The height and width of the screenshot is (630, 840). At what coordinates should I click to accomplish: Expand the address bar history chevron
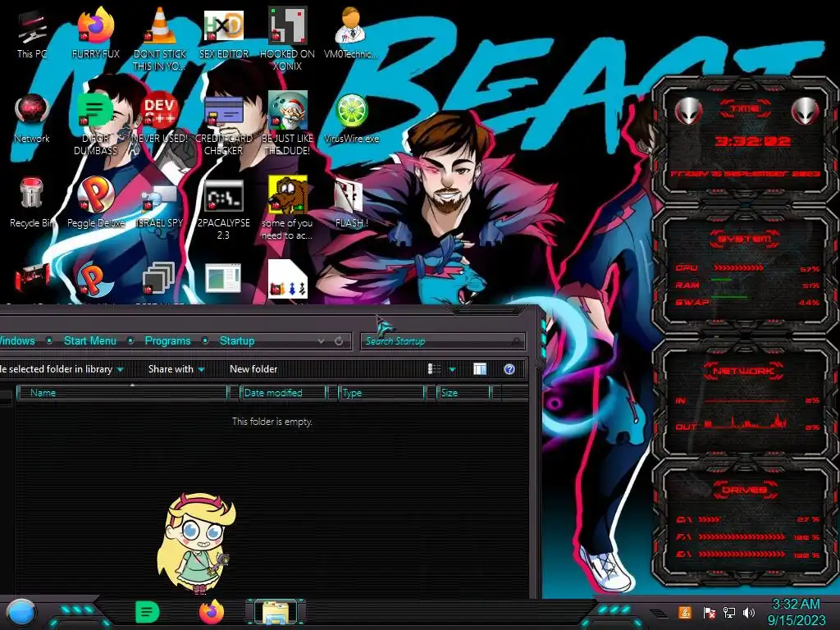(321, 340)
